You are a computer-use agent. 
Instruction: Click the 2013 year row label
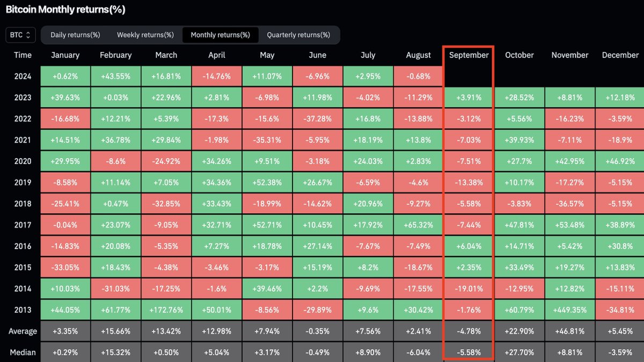(22, 309)
